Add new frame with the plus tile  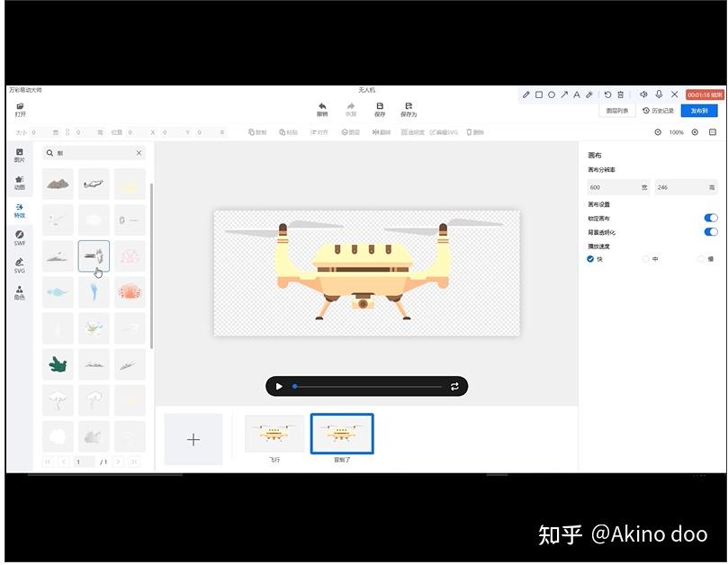[193, 439]
